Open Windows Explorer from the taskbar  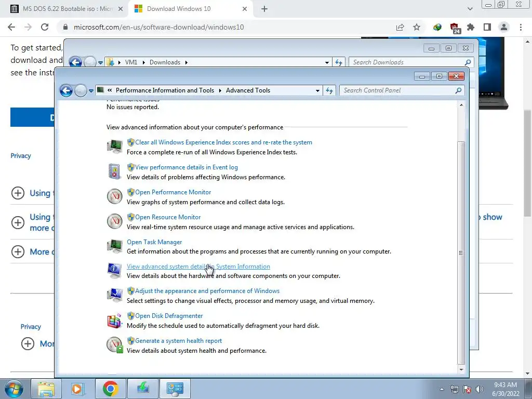[x=46, y=389]
